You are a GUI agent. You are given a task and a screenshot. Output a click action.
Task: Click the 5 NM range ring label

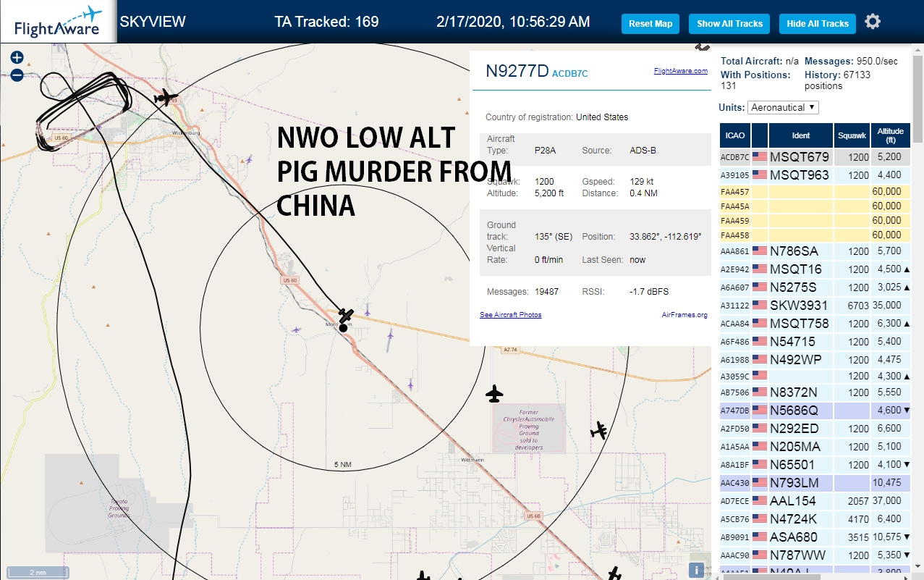342,464
